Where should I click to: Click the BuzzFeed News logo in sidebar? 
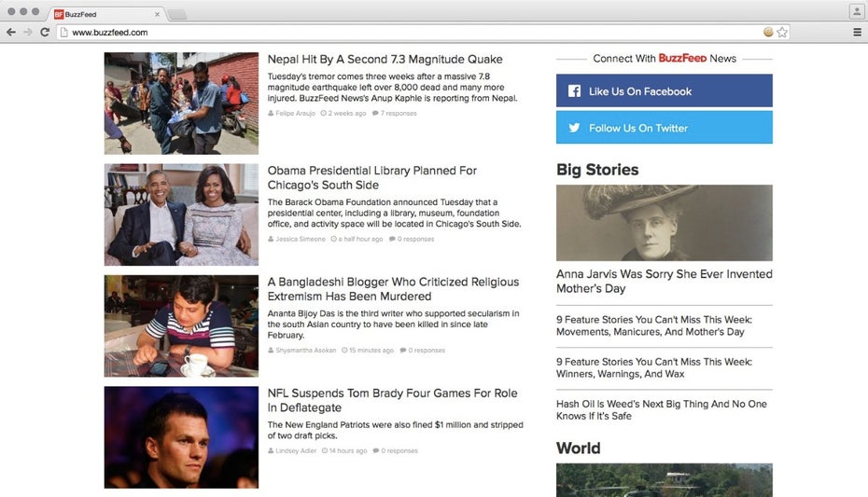point(682,58)
